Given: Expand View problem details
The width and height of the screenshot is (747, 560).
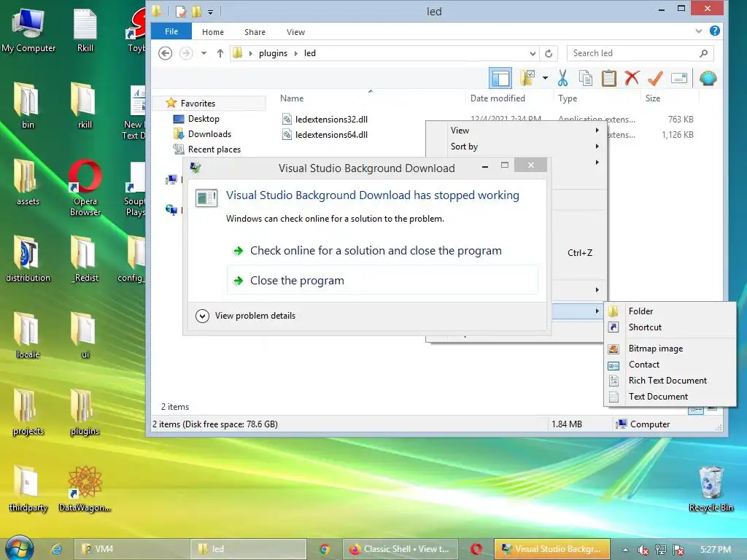Looking at the screenshot, I should [246, 316].
